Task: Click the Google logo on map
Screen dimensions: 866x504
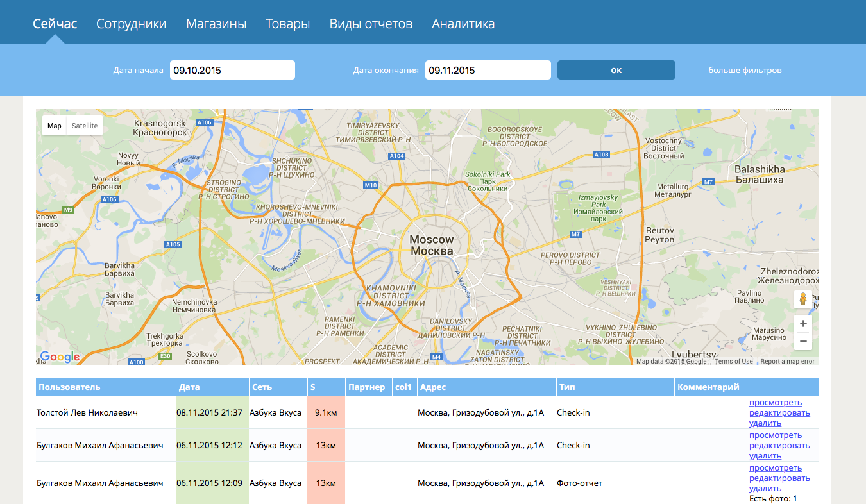Action: (x=60, y=357)
